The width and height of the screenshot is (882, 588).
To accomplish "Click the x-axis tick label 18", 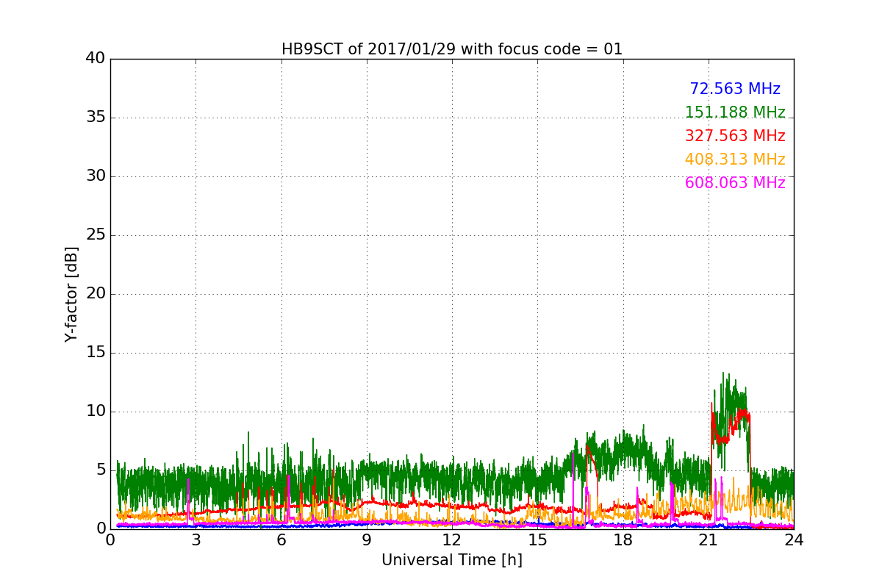I will pos(623,540).
